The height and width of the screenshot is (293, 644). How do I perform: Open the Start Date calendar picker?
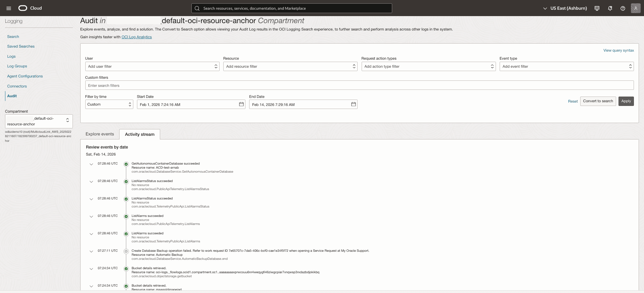(x=241, y=104)
